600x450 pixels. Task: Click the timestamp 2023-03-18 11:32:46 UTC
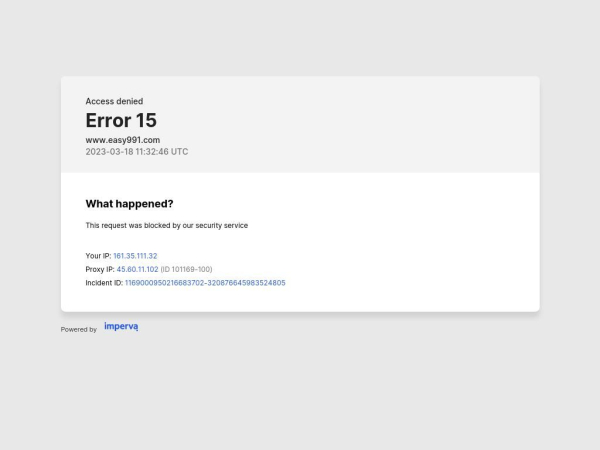[x=137, y=152]
